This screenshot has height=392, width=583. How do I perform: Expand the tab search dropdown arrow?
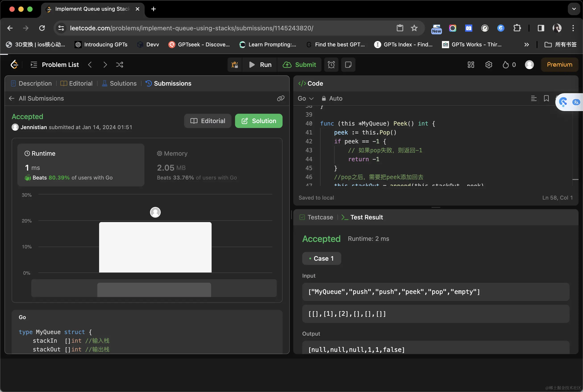(574, 9)
